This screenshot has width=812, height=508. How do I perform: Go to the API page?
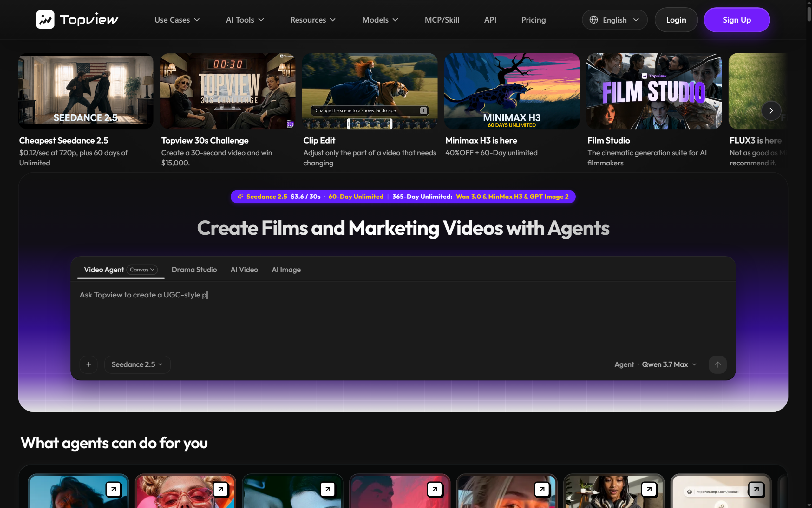point(490,20)
